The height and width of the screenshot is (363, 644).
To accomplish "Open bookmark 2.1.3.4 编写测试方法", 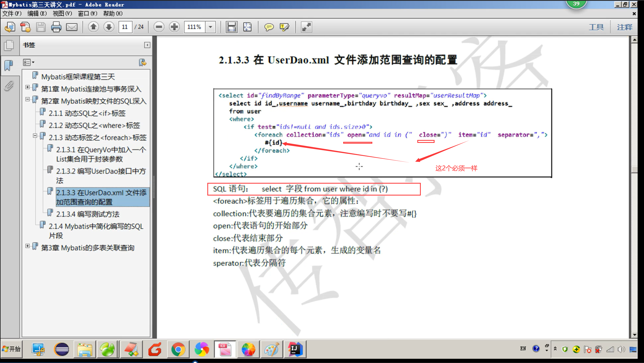I will [x=88, y=214].
